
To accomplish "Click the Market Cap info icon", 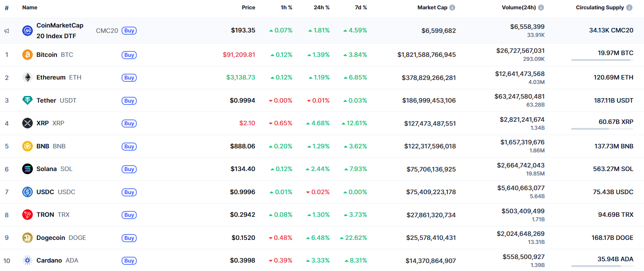I will point(452,8).
